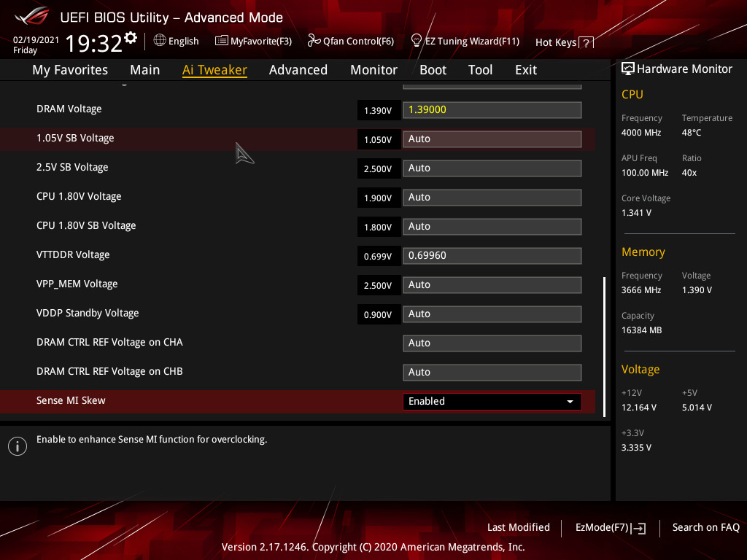Screen dimensions: 747x560
Task: Edit the DRAM Voltage value field
Action: pyautogui.click(x=492, y=110)
